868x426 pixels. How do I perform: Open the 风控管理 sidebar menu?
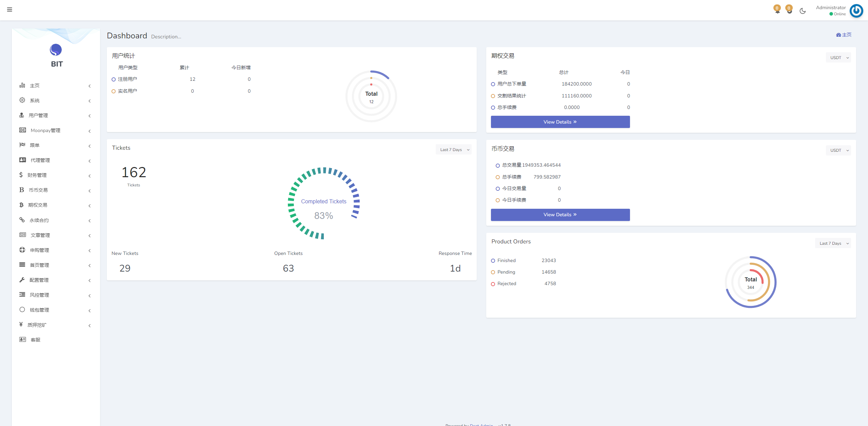point(39,295)
